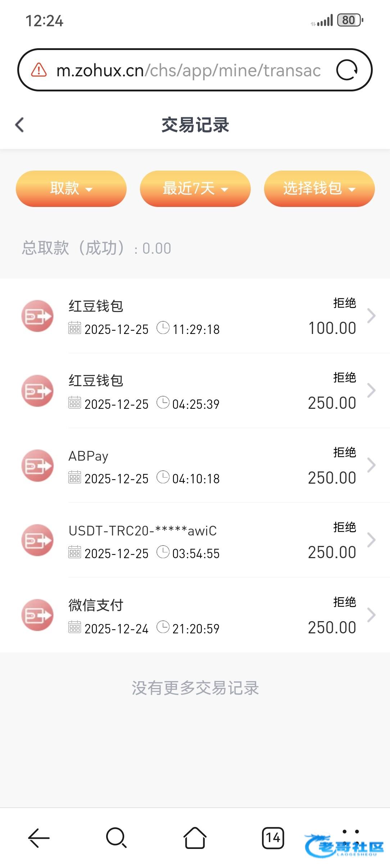Image resolution: width=390 pixels, height=868 pixels.
Task: Open browser search icon in bottom bar
Action: pyautogui.click(x=116, y=838)
